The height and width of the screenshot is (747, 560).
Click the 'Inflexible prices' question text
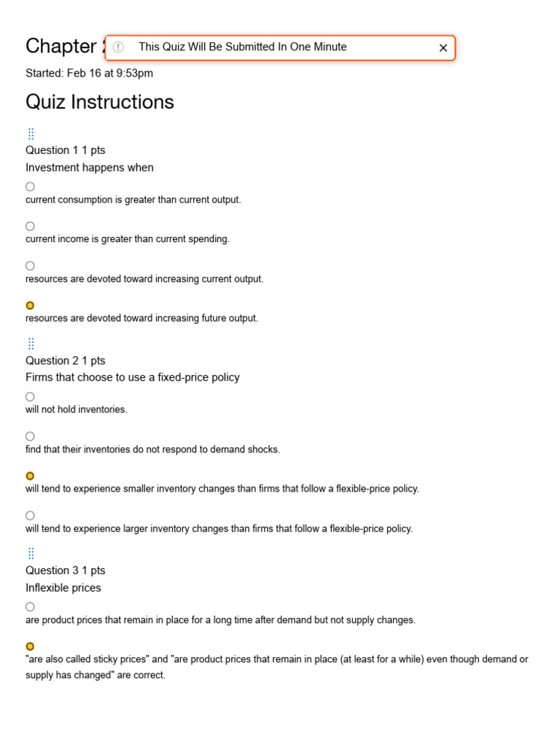[x=63, y=588]
